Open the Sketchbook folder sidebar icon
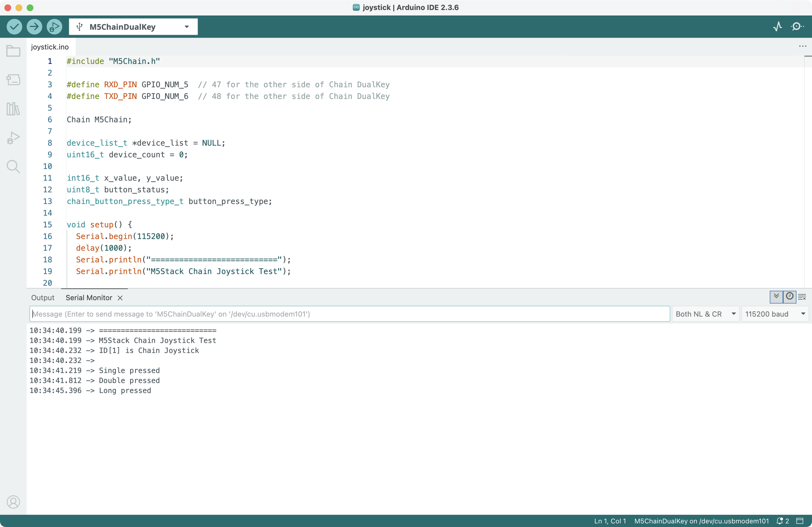 point(13,51)
